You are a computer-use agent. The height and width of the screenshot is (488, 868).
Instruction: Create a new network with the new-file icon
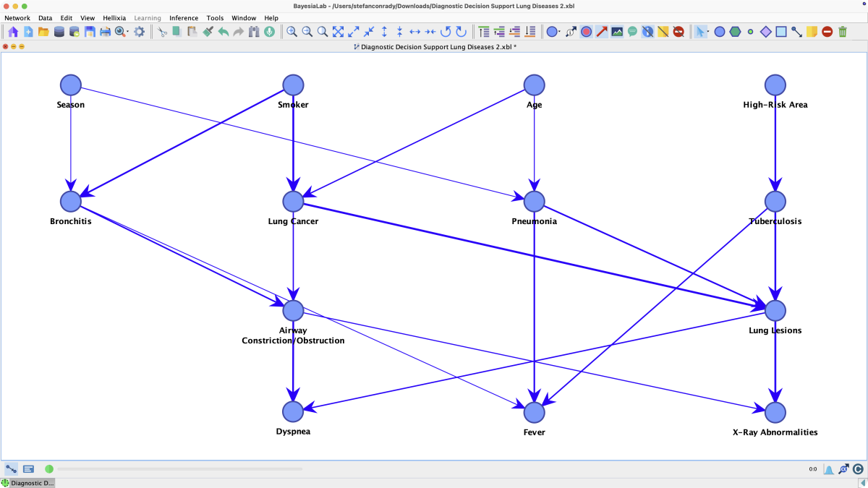point(28,32)
